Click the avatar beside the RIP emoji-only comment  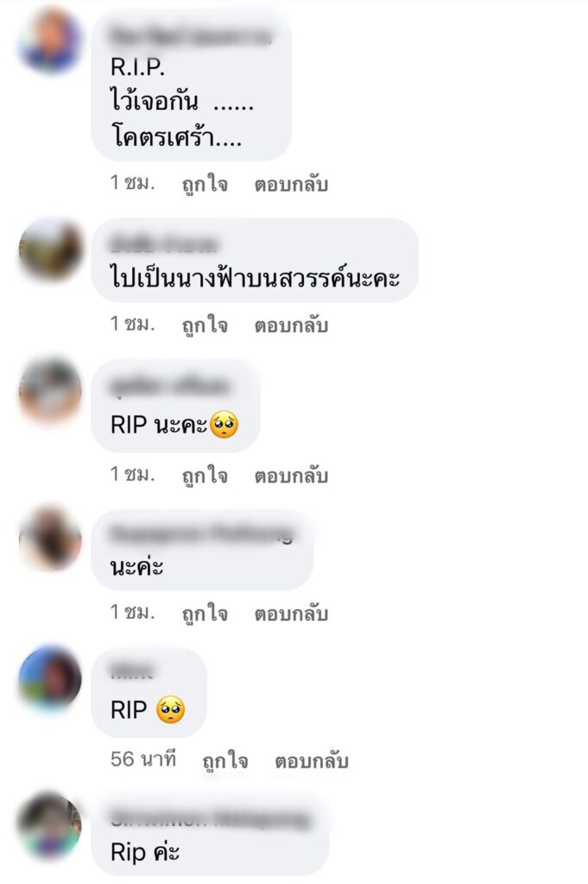click(50, 679)
